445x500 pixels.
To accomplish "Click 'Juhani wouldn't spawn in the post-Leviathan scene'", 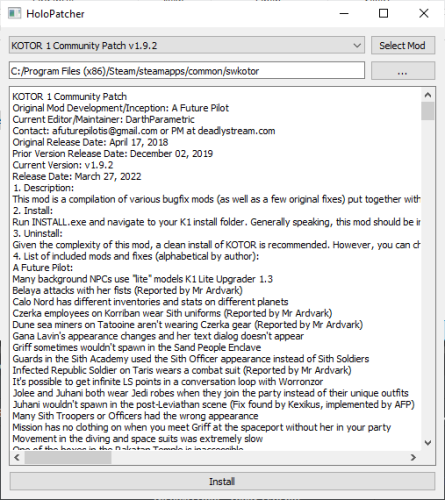I will coord(213,404).
